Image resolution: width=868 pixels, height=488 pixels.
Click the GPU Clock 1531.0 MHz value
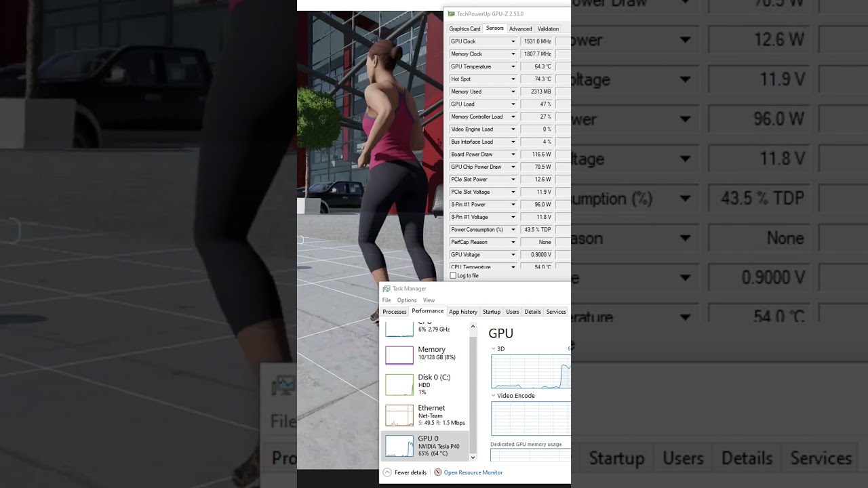[x=537, y=41]
